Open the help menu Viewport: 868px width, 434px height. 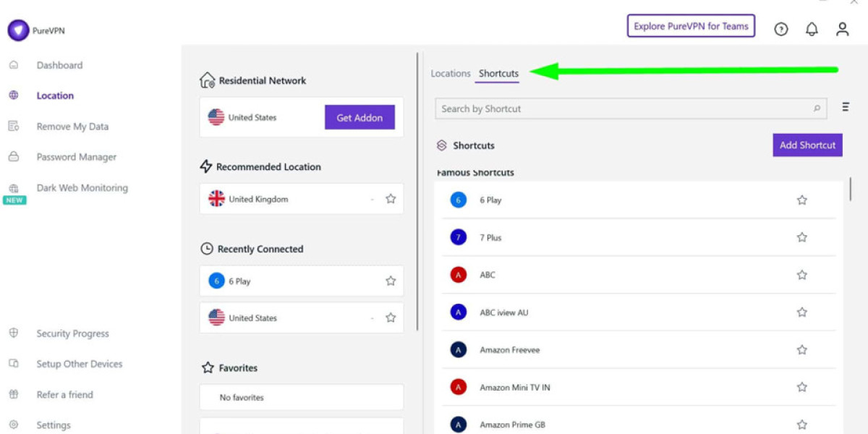pyautogui.click(x=781, y=29)
